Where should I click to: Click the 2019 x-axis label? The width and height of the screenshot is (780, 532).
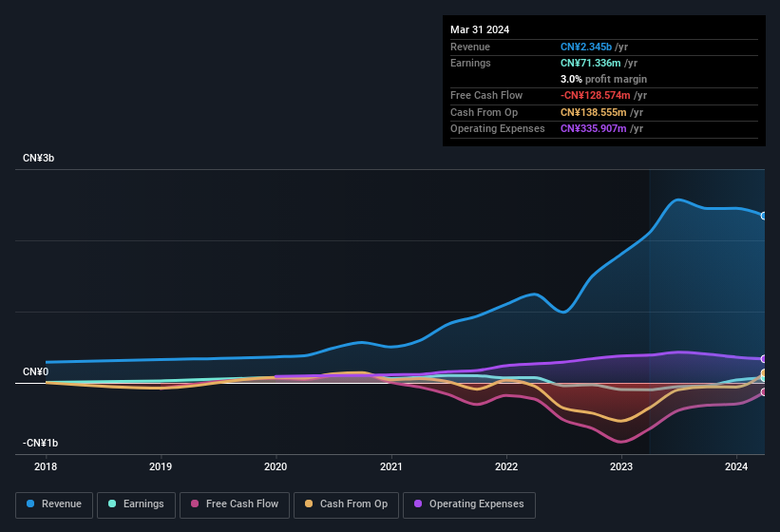pos(161,466)
